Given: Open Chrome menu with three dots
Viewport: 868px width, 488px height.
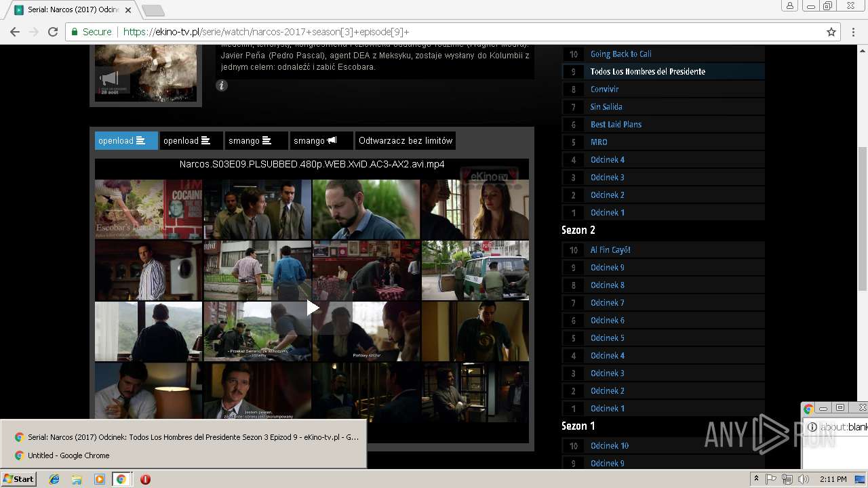Looking at the screenshot, I should [x=854, y=32].
